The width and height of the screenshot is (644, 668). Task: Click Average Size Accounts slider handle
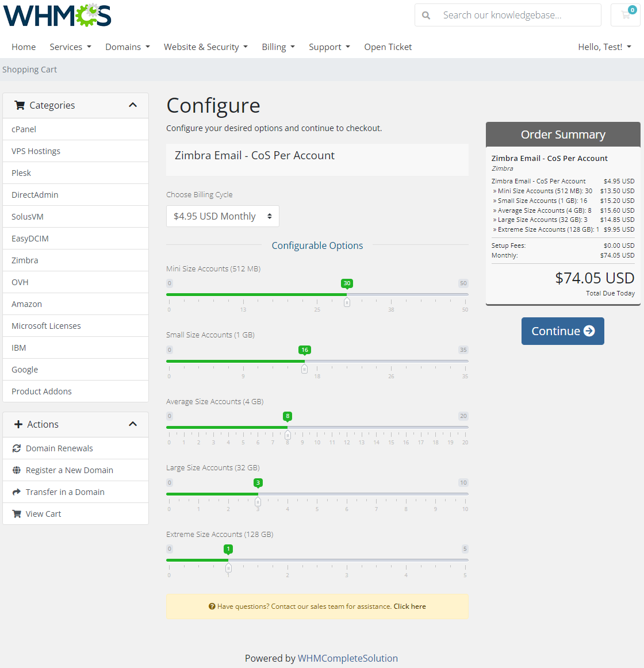tap(287, 435)
